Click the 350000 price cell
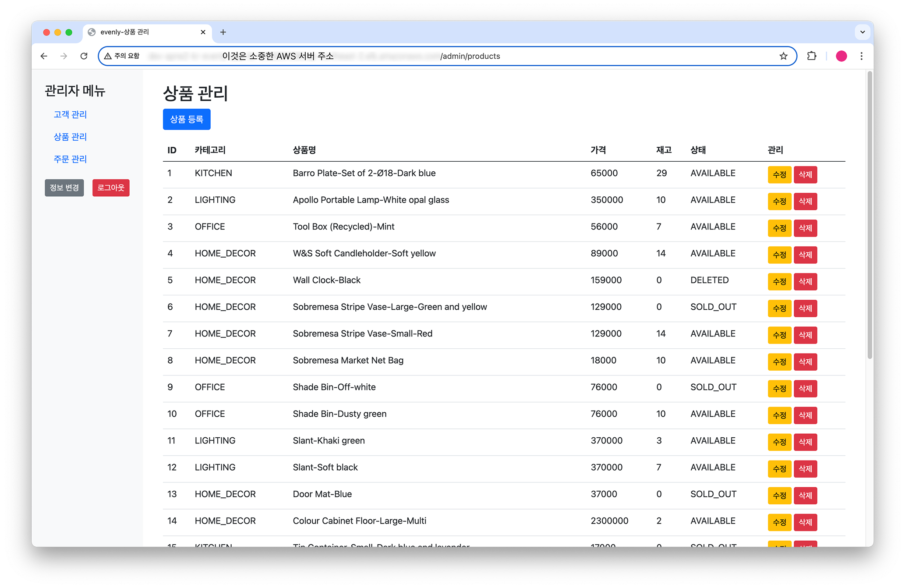Image resolution: width=905 pixels, height=588 pixels. (x=607, y=200)
